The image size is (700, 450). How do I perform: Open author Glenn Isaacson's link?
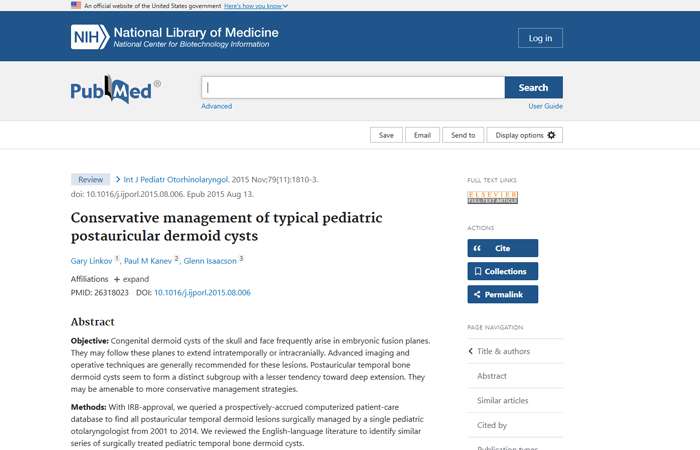point(210,261)
